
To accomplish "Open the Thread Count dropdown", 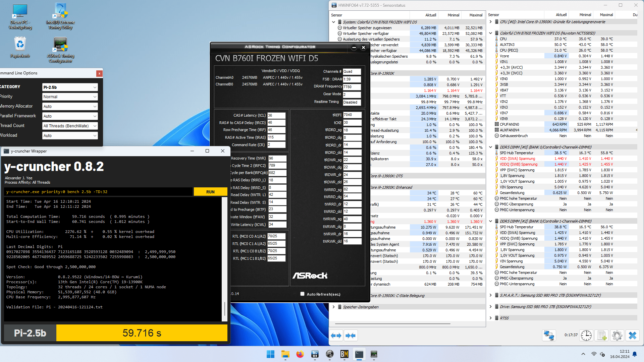I will coord(70,126).
